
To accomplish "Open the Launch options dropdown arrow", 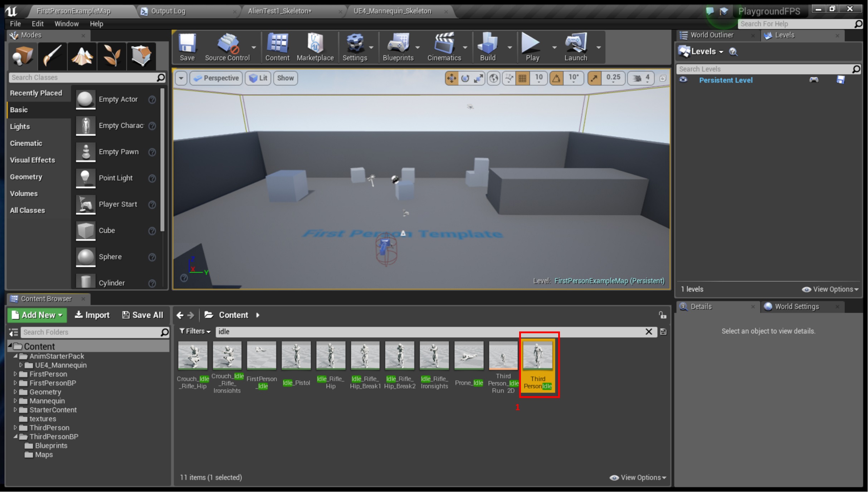I will point(599,47).
